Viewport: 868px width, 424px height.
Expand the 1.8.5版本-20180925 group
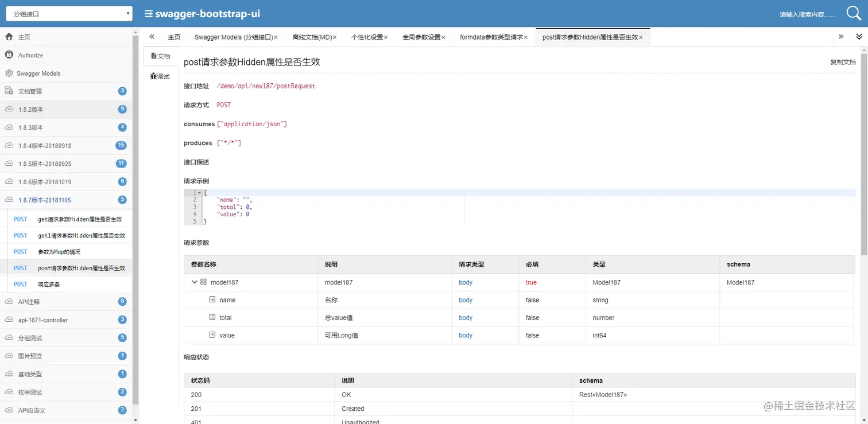click(66, 164)
